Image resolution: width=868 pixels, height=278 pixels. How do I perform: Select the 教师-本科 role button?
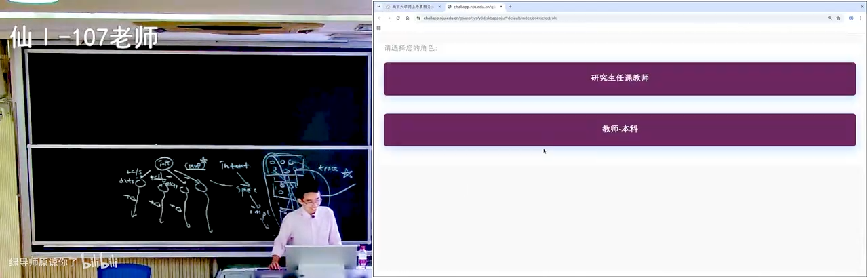pos(620,130)
